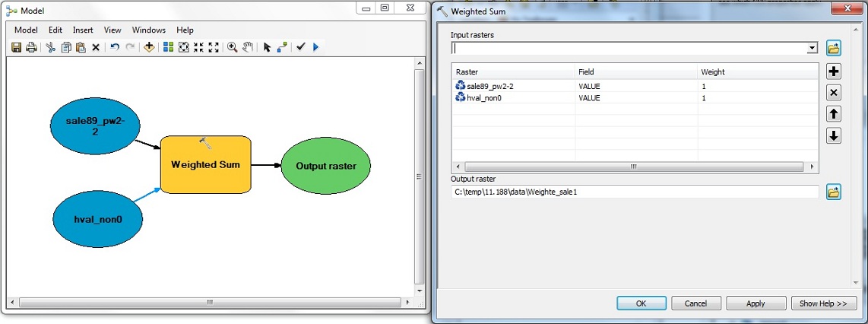
Task: Activate the Pan hand tool
Action: pos(248,47)
